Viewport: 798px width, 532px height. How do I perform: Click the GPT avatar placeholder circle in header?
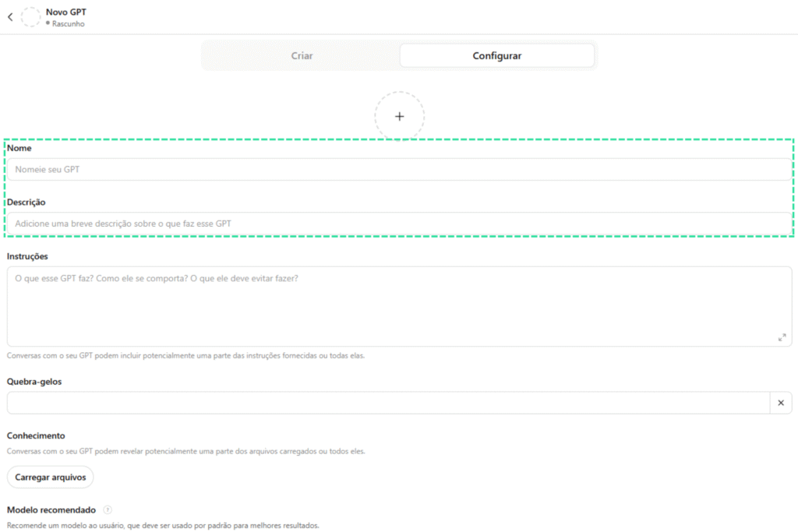(30, 17)
